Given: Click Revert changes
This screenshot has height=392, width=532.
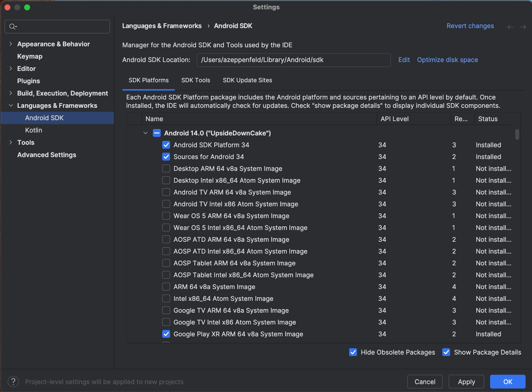Looking at the screenshot, I should [x=470, y=26].
